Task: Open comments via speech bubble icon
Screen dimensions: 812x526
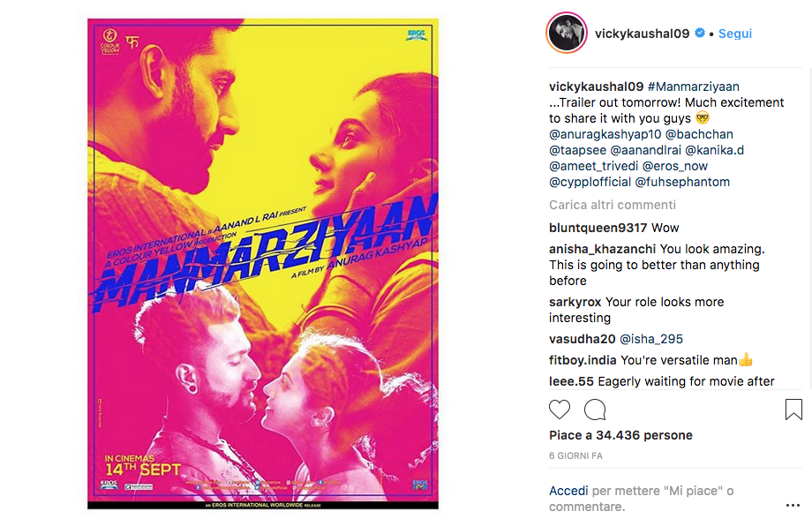Action: click(595, 410)
